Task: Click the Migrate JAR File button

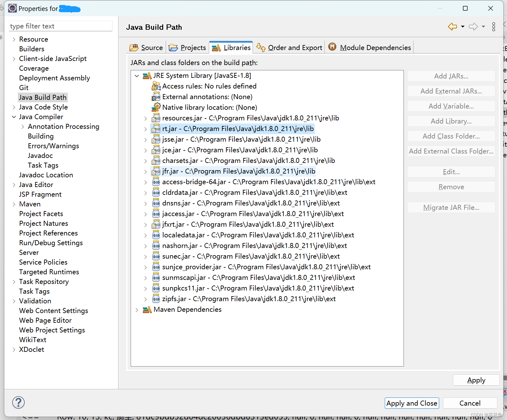Action: 451,207
